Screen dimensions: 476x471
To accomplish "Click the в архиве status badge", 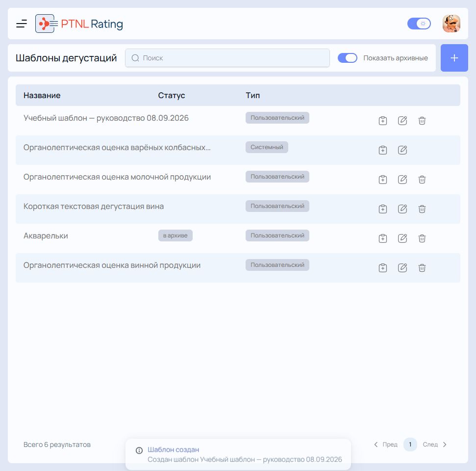I will click(x=175, y=235).
